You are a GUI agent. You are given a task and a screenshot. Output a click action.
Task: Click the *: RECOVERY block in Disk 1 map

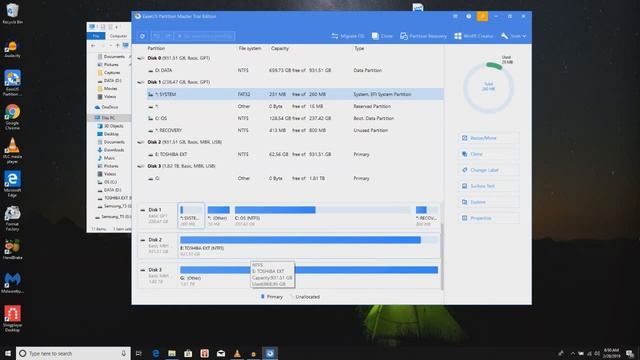coord(427,216)
